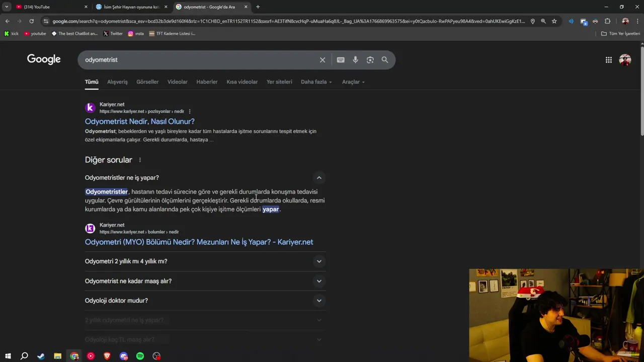Open the Google account avatar on the results page
Viewport: 644px width, 362px height.
(x=625, y=60)
